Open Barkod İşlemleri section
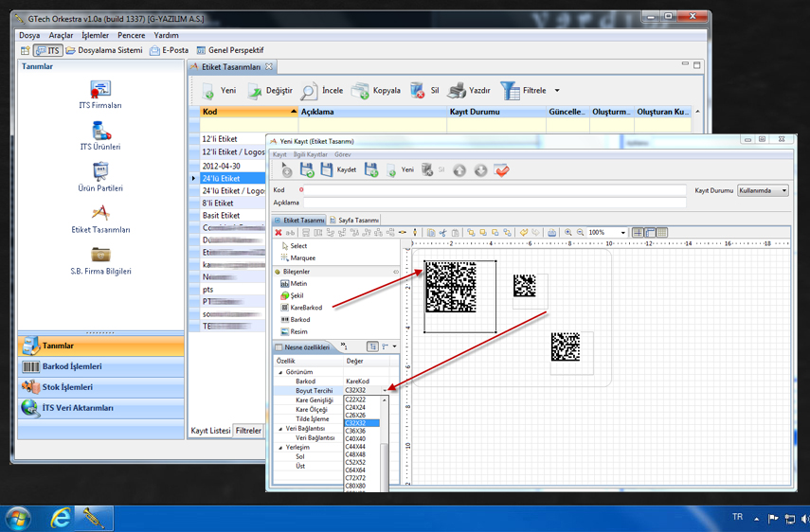Screen dimensions: 810x532 click(101, 366)
